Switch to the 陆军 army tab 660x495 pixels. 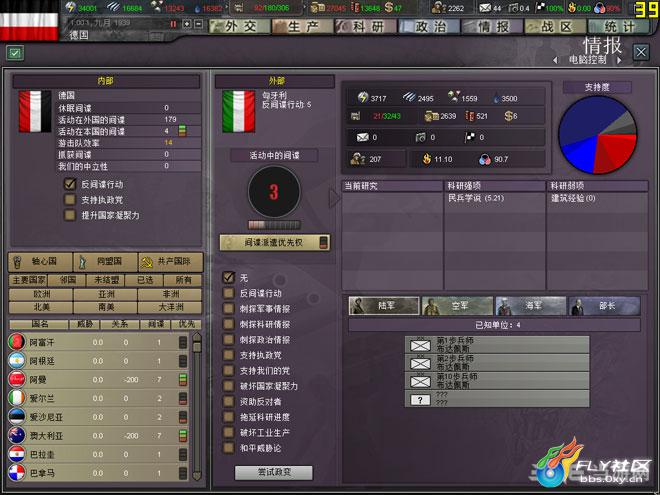384,306
